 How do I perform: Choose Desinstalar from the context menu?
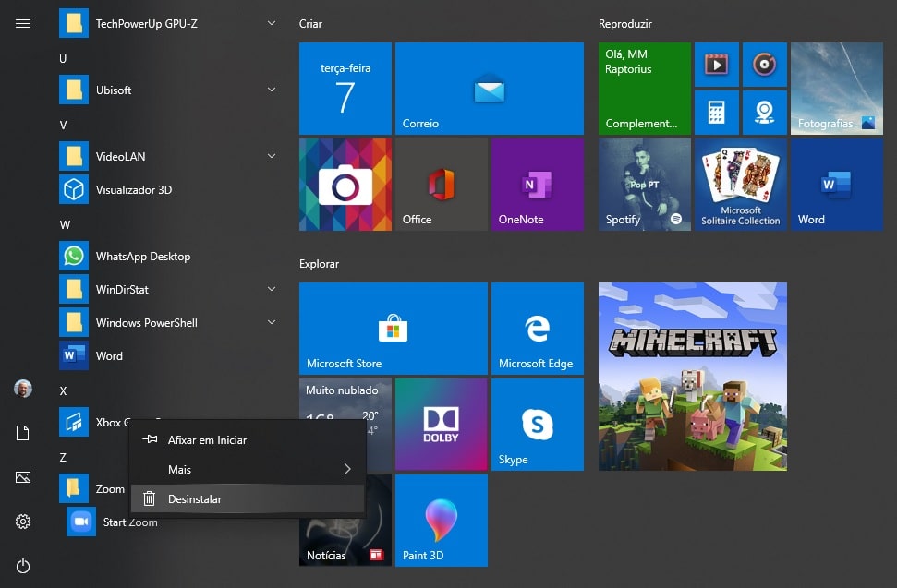[248, 498]
